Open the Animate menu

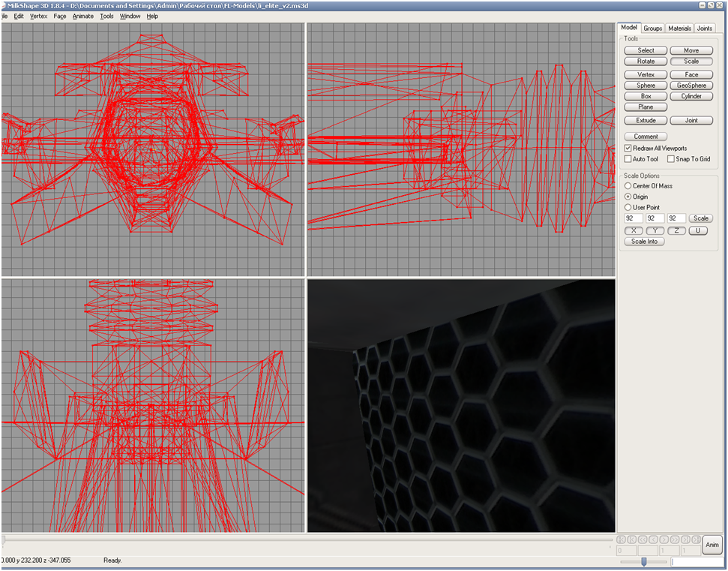click(x=83, y=16)
